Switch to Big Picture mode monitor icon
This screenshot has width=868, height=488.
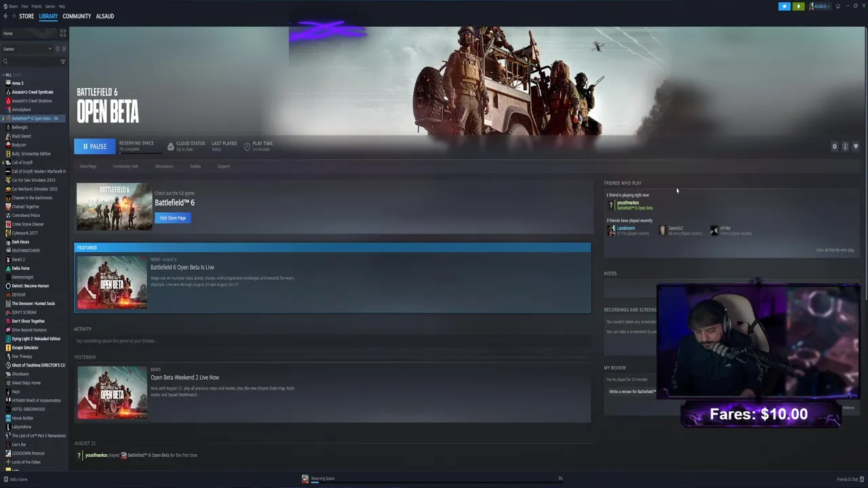(x=838, y=6)
